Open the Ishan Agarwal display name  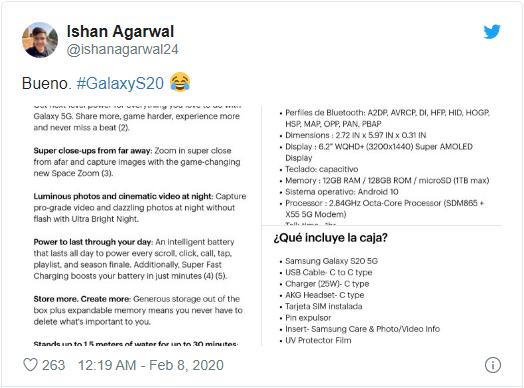pos(120,31)
